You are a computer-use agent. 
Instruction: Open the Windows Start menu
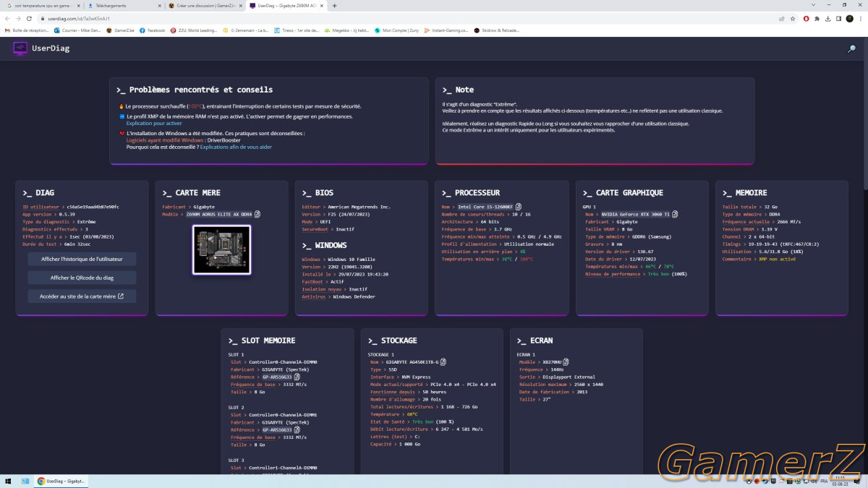(9, 481)
